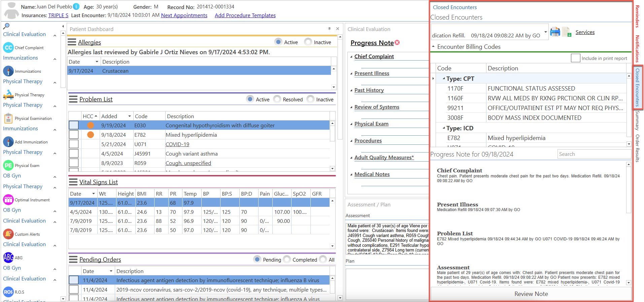Screen dimensions: 644x302
Task: Select the Crustacean allergy row
Action: (x=199, y=71)
